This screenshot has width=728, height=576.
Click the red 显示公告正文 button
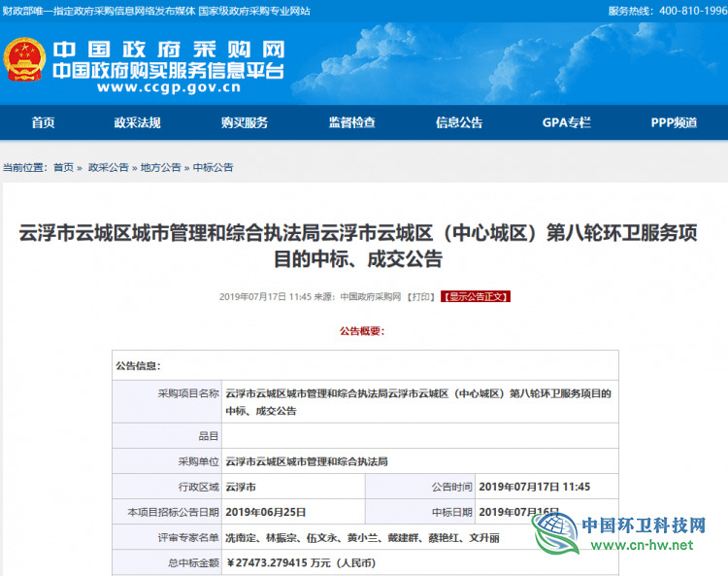(x=476, y=296)
